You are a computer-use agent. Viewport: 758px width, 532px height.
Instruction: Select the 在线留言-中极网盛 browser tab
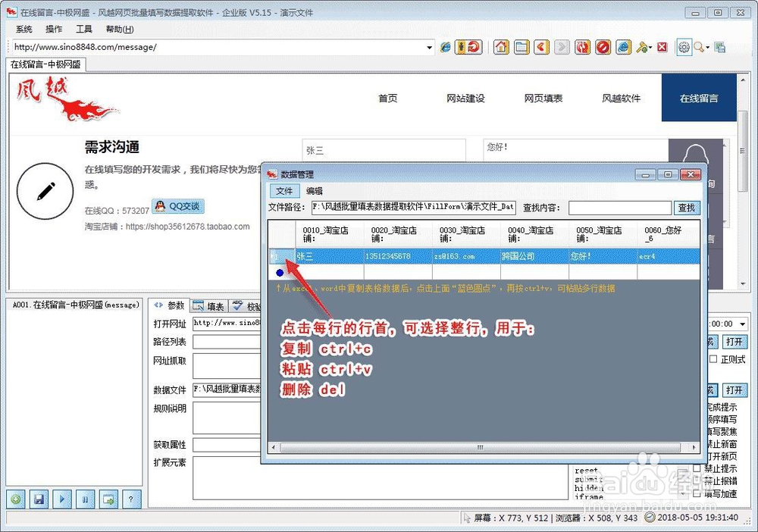46,64
